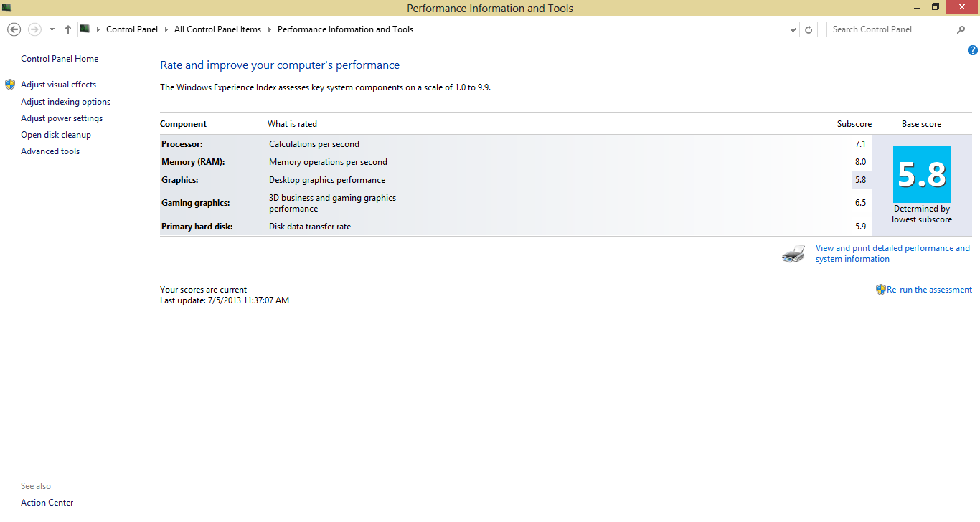Click the highlighted Graphics subscore 5.8

[x=860, y=180]
